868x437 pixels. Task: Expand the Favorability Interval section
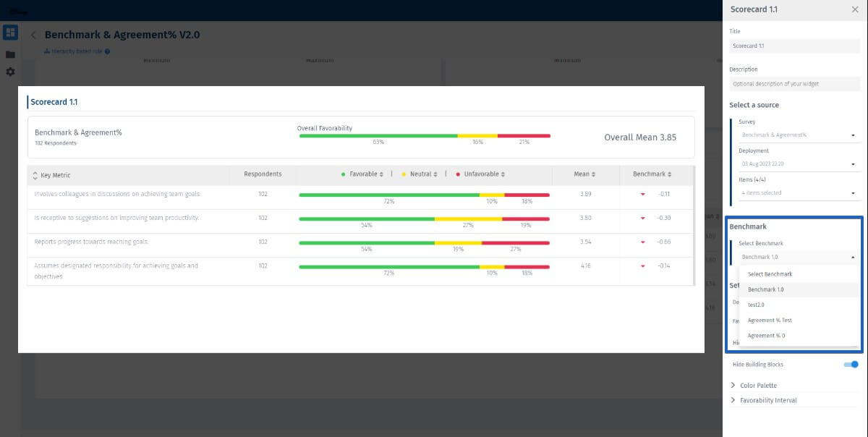pos(764,400)
